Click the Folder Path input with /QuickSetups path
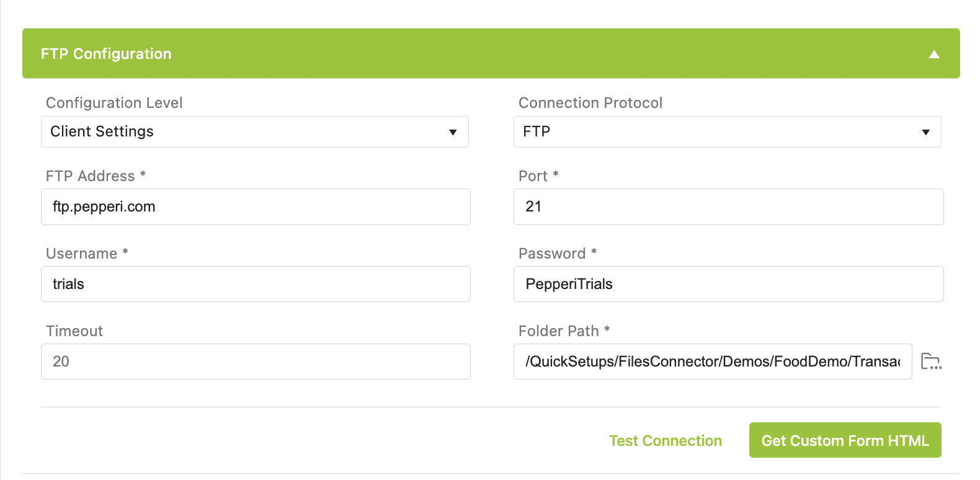980x480 pixels. (713, 362)
